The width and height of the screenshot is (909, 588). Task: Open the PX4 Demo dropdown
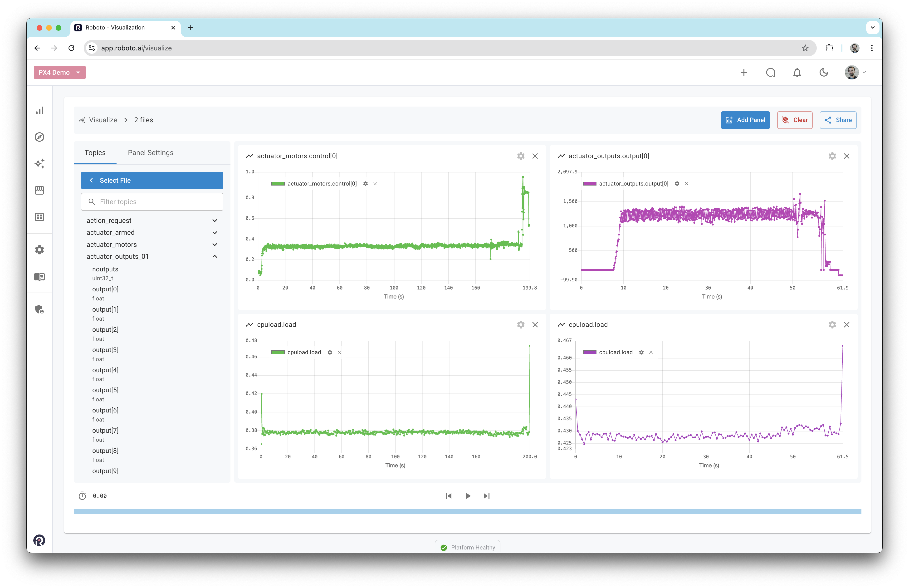(x=60, y=73)
